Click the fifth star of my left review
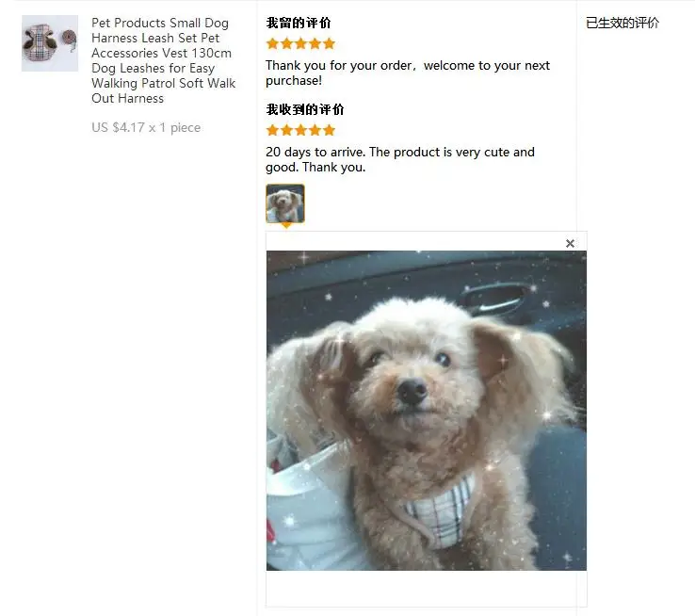The image size is (695, 616). [329, 43]
